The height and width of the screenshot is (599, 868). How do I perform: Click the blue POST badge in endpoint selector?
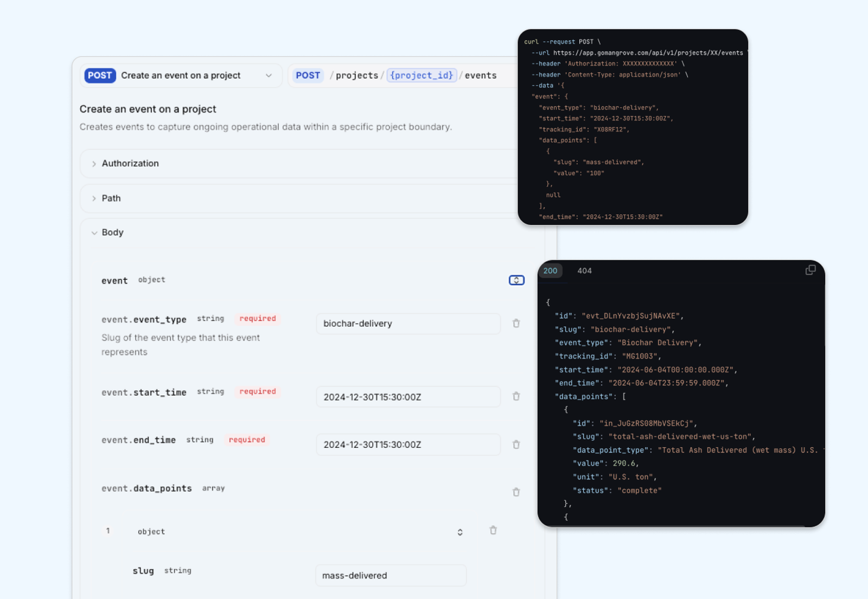100,75
